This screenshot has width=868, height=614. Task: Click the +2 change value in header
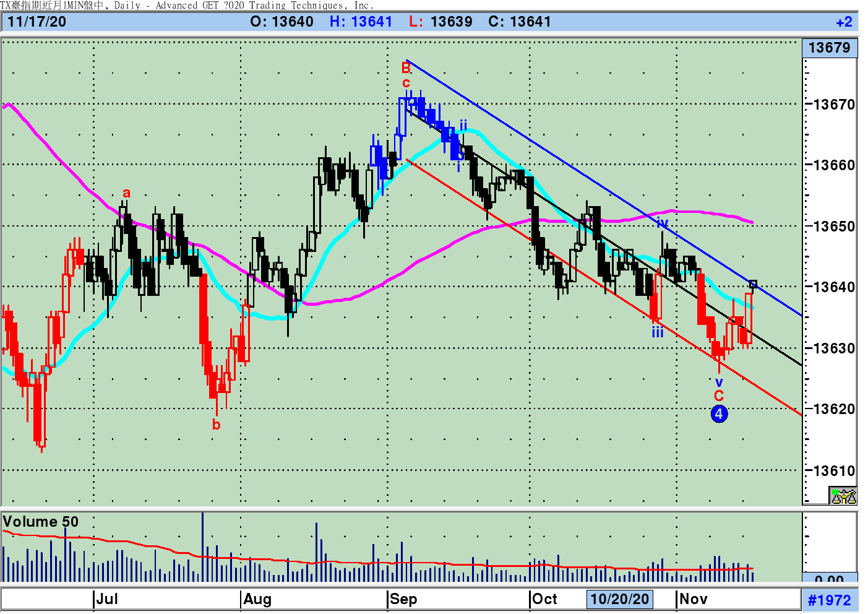tap(844, 22)
